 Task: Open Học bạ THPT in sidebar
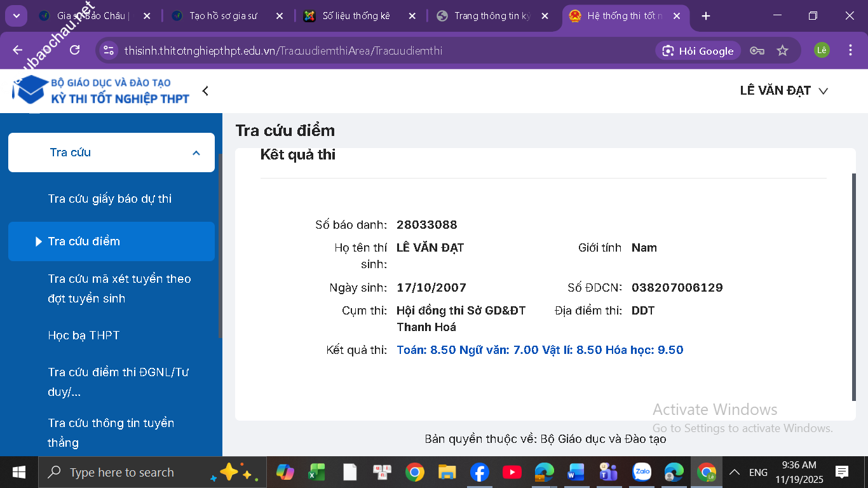(x=84, y=335)
